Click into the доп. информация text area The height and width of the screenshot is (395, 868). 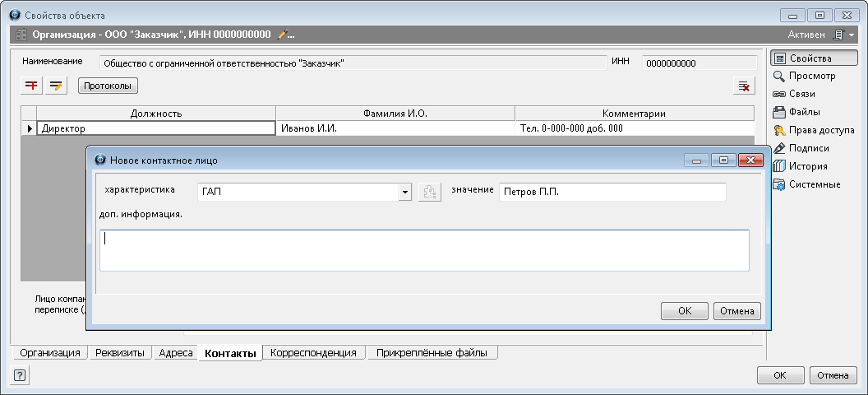[x=423, y=250]
